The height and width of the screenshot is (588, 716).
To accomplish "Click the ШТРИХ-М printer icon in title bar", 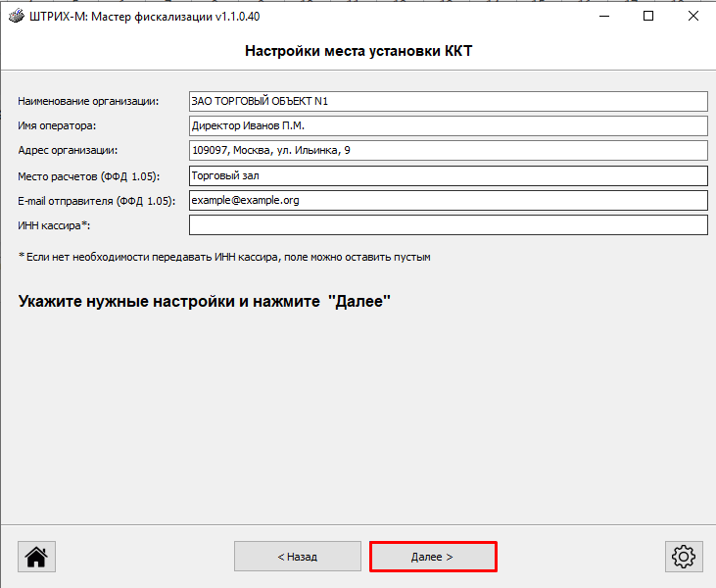I will (x=16, y=17).
